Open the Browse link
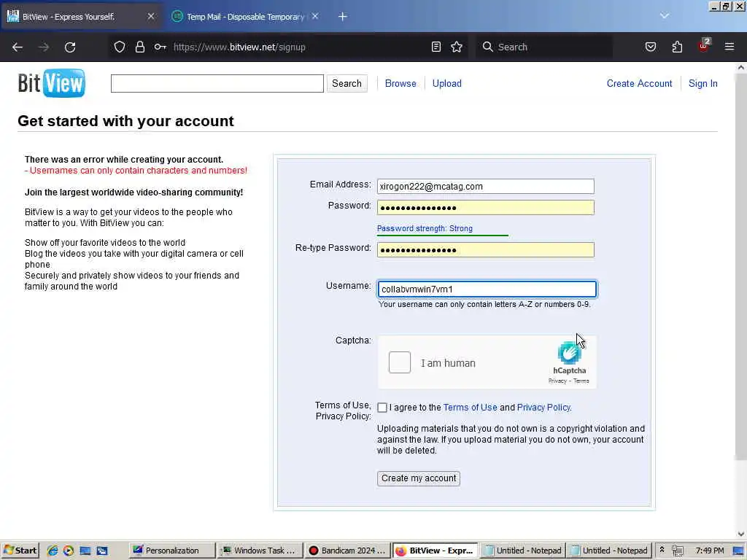This screenshot has width=747, height=560. (x=400, y=83)
